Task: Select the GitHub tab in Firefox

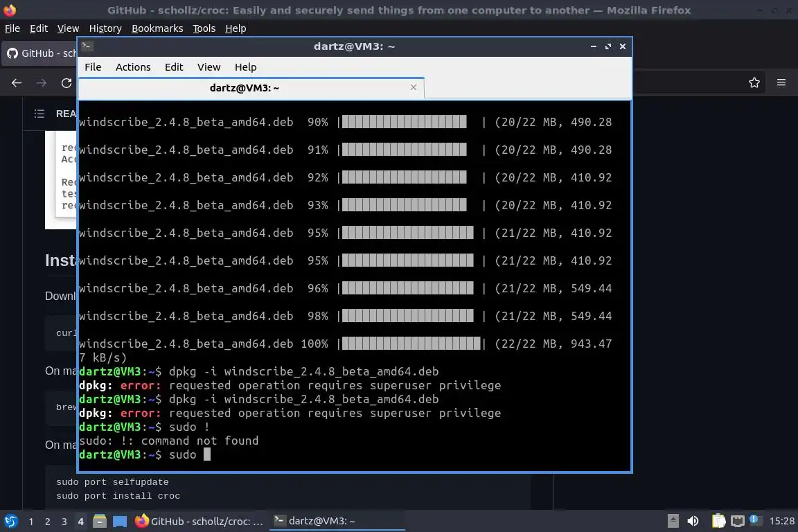Action: pyautogui.click(x=39, y=53)
